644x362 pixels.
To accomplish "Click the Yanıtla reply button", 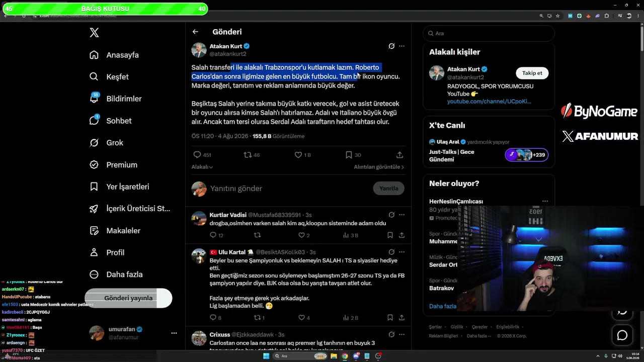I will tap(388, 189).
